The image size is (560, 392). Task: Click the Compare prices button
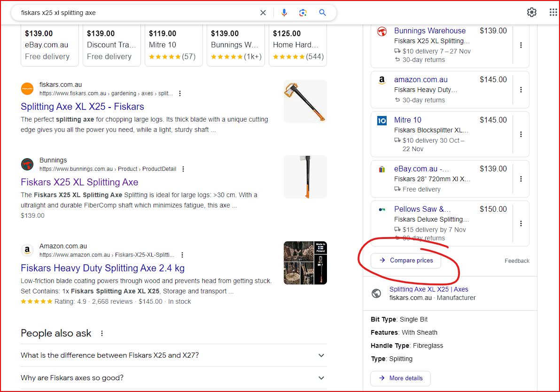coord(406,261)
